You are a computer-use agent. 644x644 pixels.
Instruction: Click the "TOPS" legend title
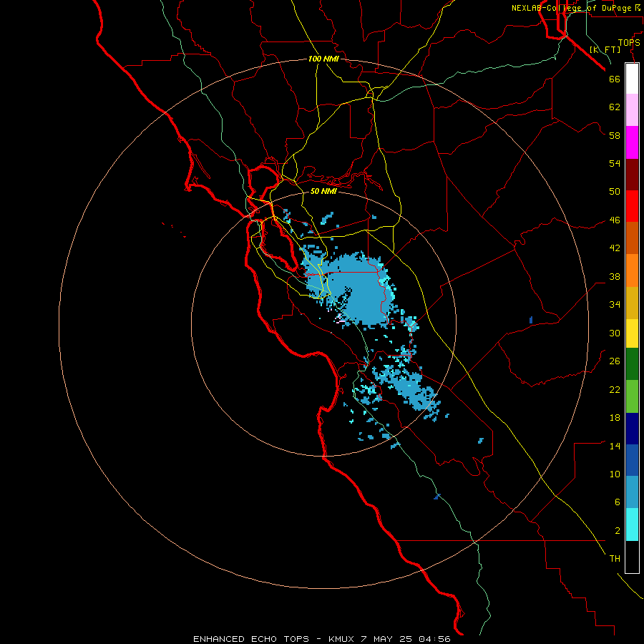pyautogui.click(x=629, y=43)
